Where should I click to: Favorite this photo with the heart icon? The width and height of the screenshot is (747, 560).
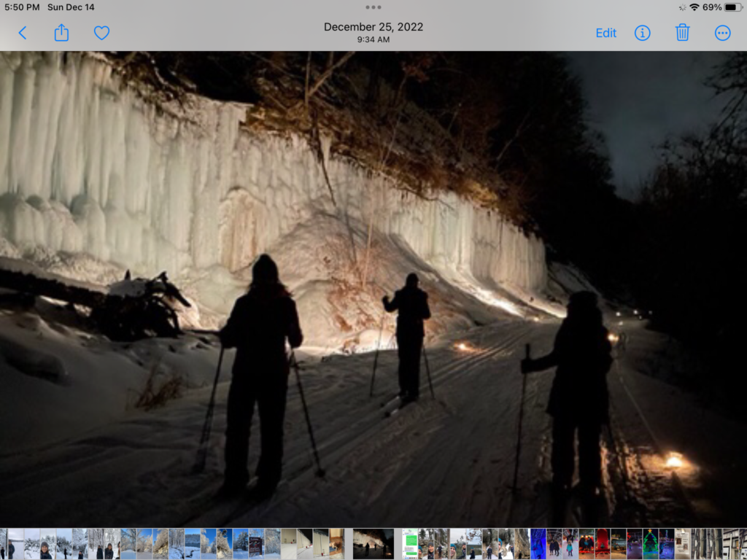click(x=101, y=33)
